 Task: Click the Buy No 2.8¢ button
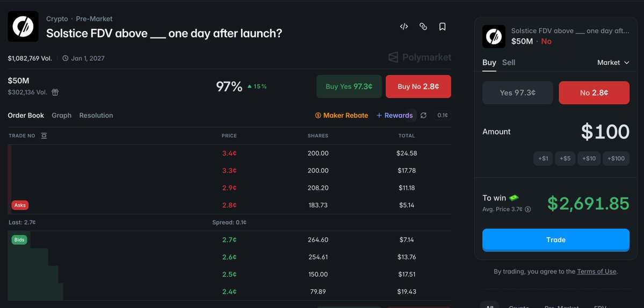point(418,86)
